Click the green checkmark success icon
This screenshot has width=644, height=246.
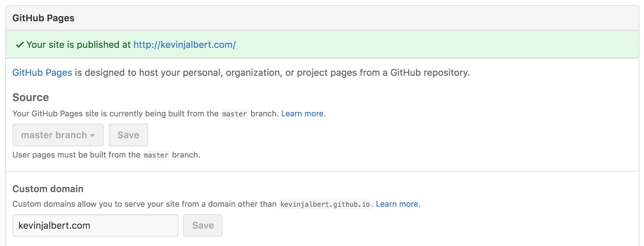pyautogui.click(x=20, y=45)
